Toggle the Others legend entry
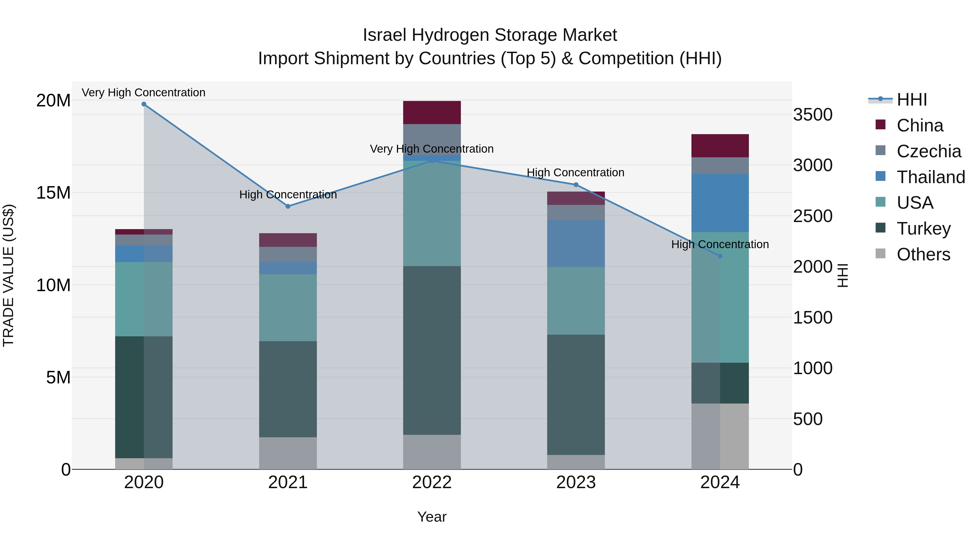Viewport: 980px width, 551px height. click(913, 254)
